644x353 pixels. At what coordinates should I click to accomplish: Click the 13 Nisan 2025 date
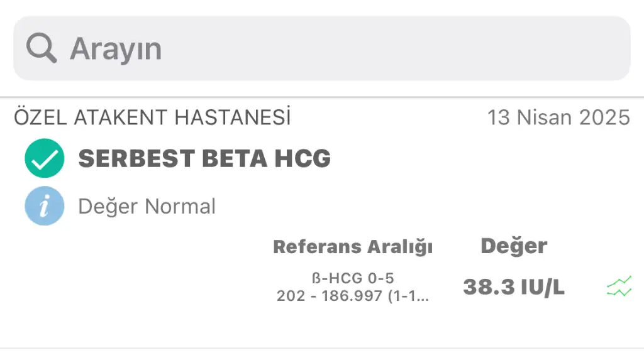click(558, 117)
